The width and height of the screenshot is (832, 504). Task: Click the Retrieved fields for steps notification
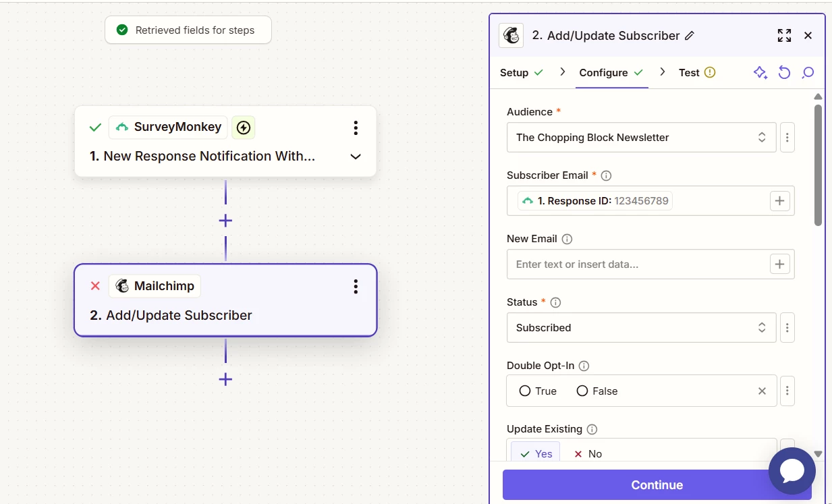coord(188,30)
